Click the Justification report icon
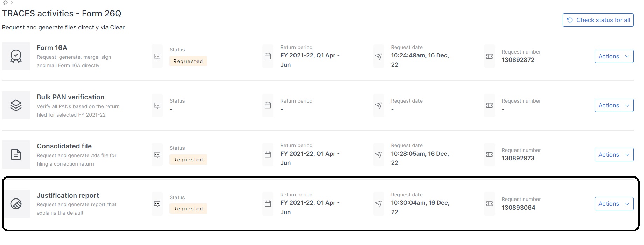Image resolution: width=644 pixels, height=245 pixels. tap(16, 204)
